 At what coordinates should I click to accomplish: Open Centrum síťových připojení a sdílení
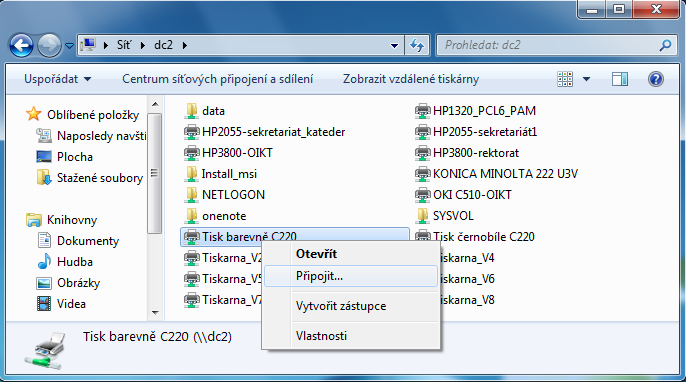[x=217, y=79]
